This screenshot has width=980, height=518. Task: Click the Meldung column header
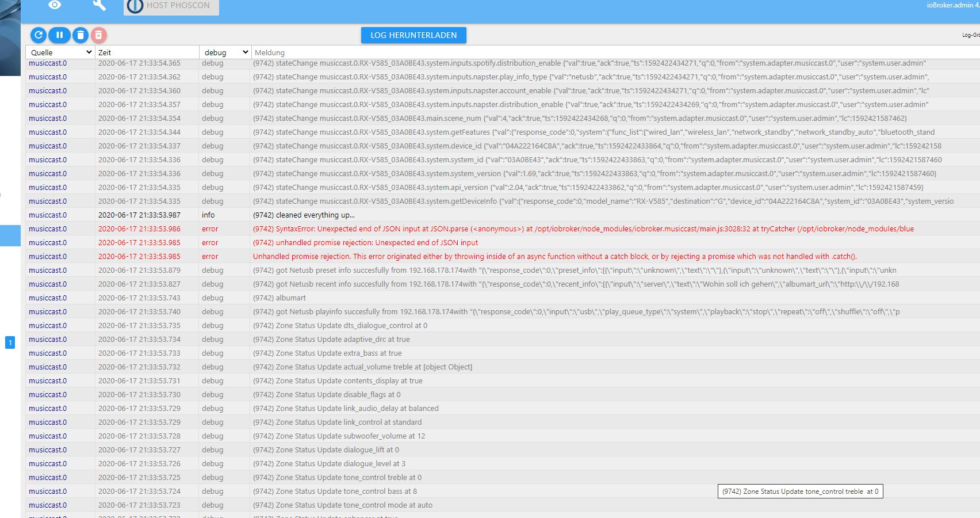coord(270,52)
